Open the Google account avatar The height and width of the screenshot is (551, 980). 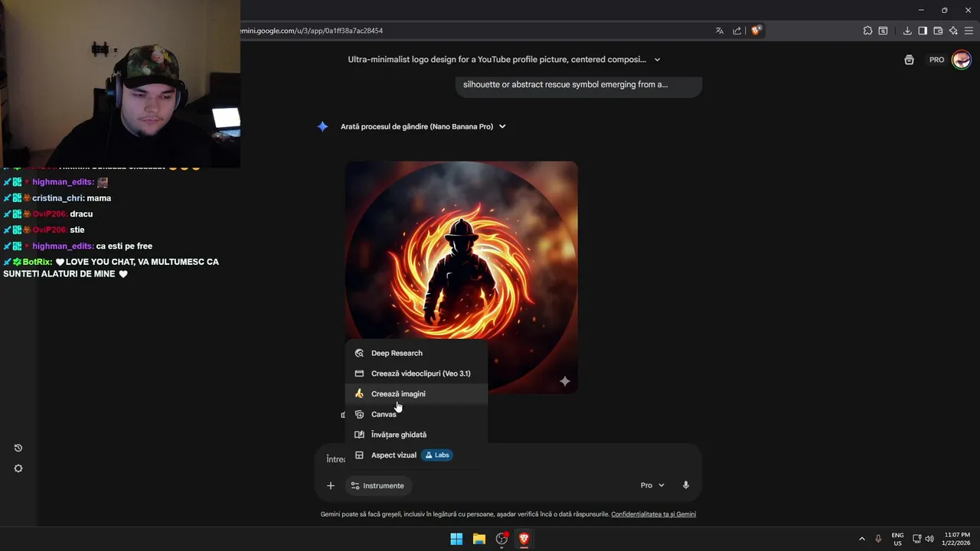tap(962, 60)
